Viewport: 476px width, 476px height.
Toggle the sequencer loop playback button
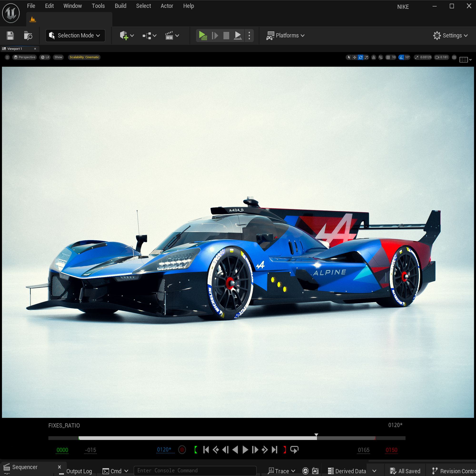tap(294, 450)
